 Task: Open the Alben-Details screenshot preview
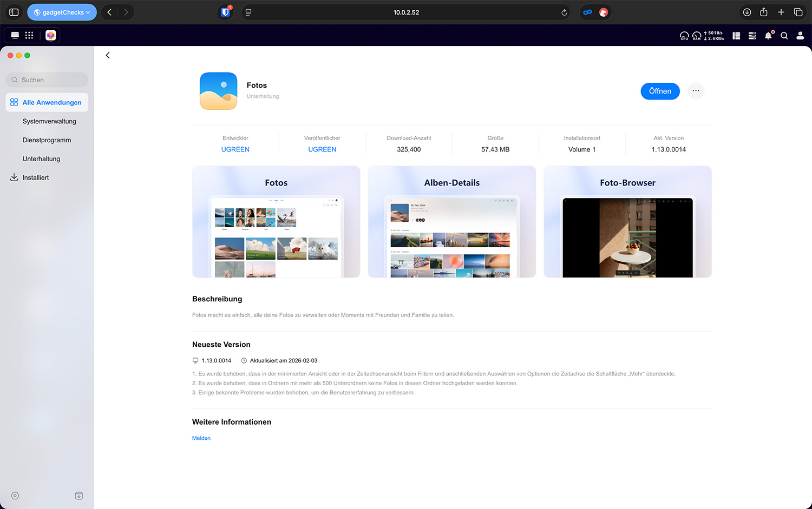click(451, 222)
